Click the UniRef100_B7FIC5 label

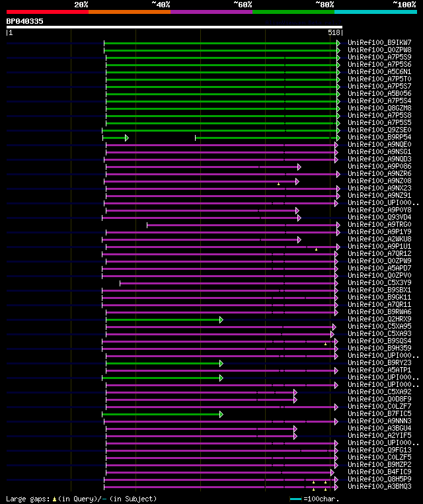379,413
